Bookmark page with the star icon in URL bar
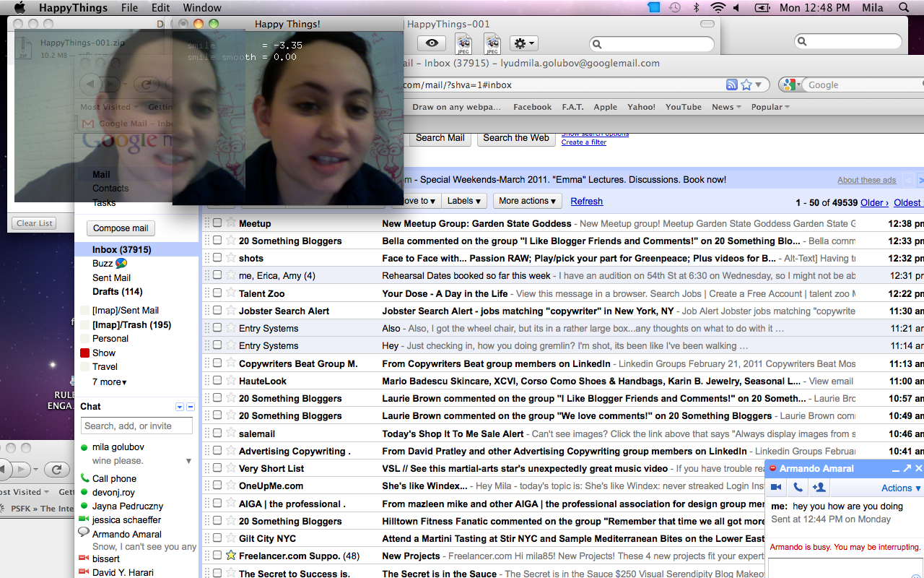The width and height of the screenshot is (924, 578). pos(746,85)
